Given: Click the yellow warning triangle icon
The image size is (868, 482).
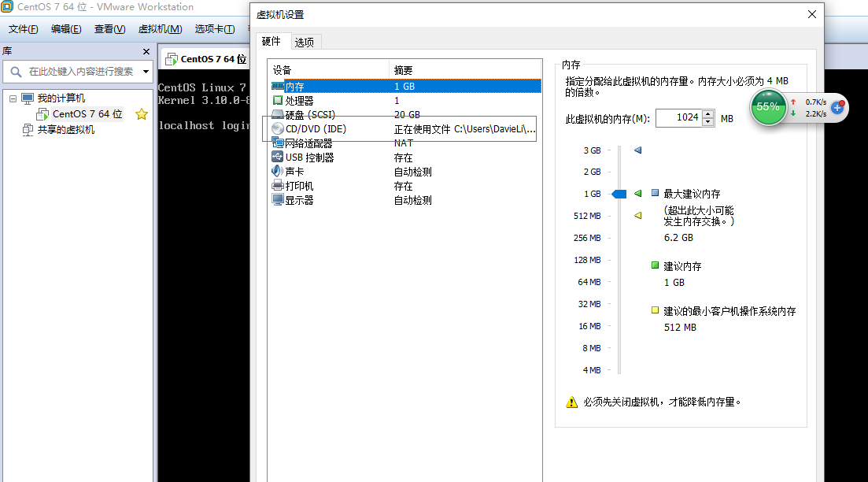Looking at the screenshot, I should click(x=572, y=402).
